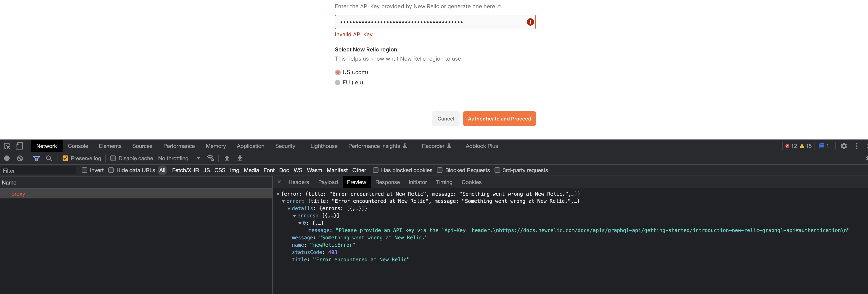Image resolution: width=868 pixels, height=294 pixels.
Task: Stop recording the network log
Action: click(7, 158)
